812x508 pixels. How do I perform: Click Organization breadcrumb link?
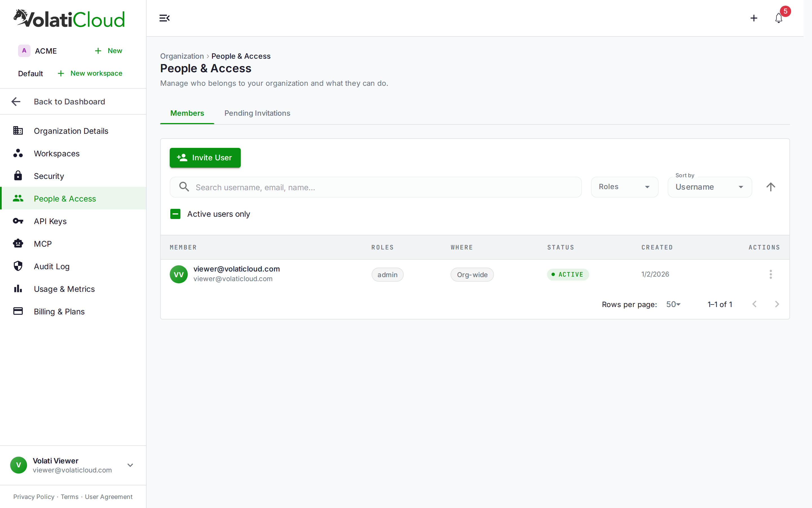point(182,56)
